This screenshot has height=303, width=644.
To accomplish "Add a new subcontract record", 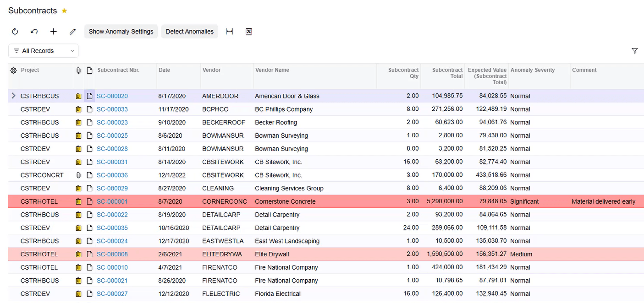I will point(54,32).
